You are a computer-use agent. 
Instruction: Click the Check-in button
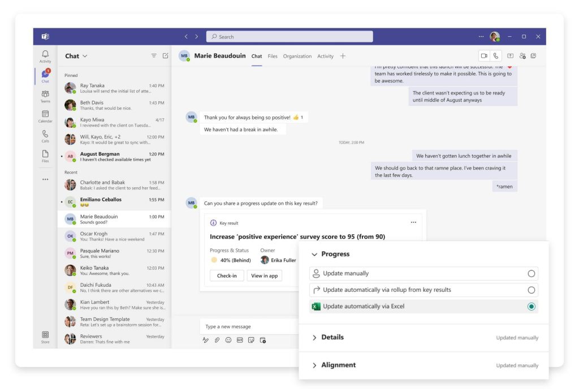click(x=227, y=276)
